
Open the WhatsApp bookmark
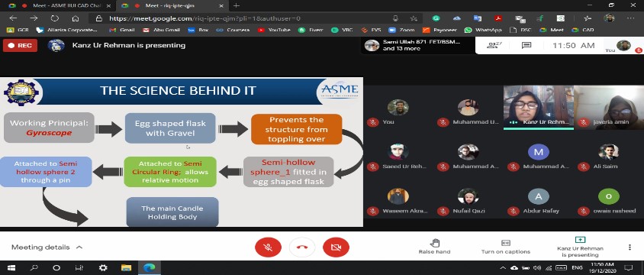pos(484,30)
